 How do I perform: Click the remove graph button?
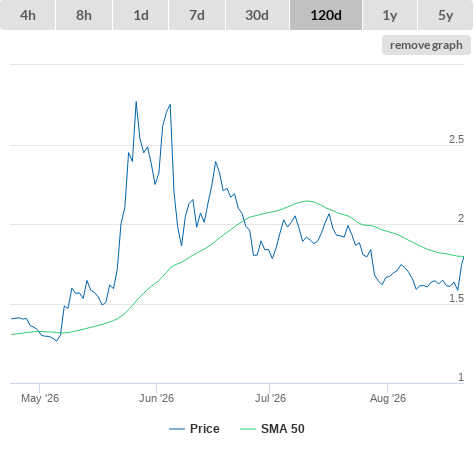tap(426, 45)
